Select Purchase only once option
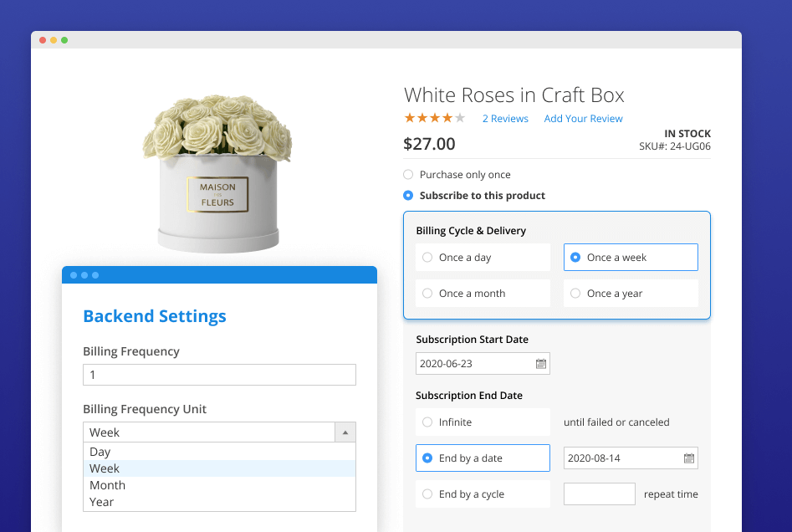Screen dimensions: 792x532 408,175
